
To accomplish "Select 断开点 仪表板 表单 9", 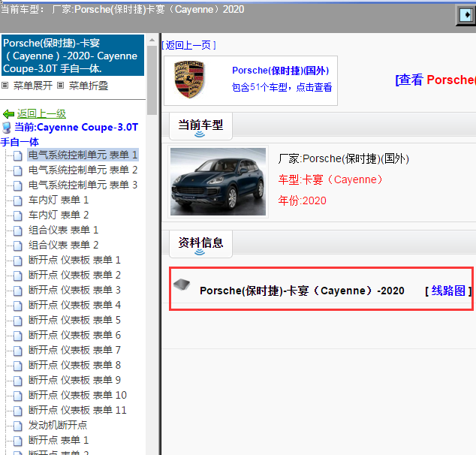I will coord(74,380).
